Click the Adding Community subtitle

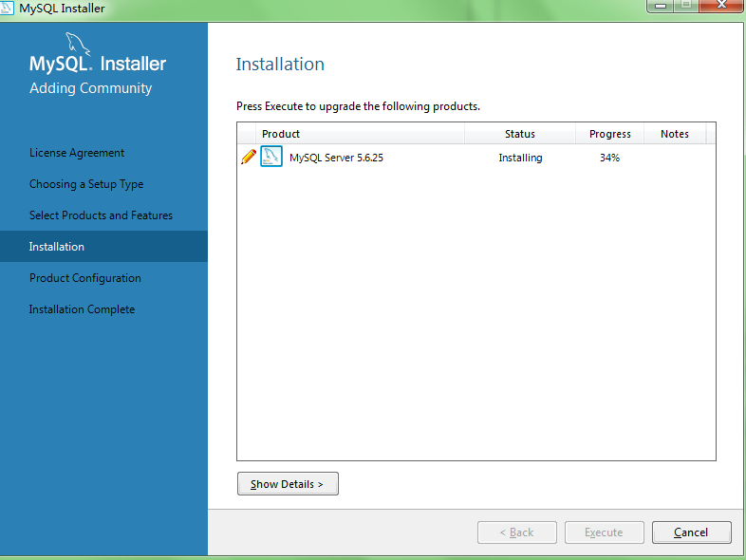[x=90, y=88]
